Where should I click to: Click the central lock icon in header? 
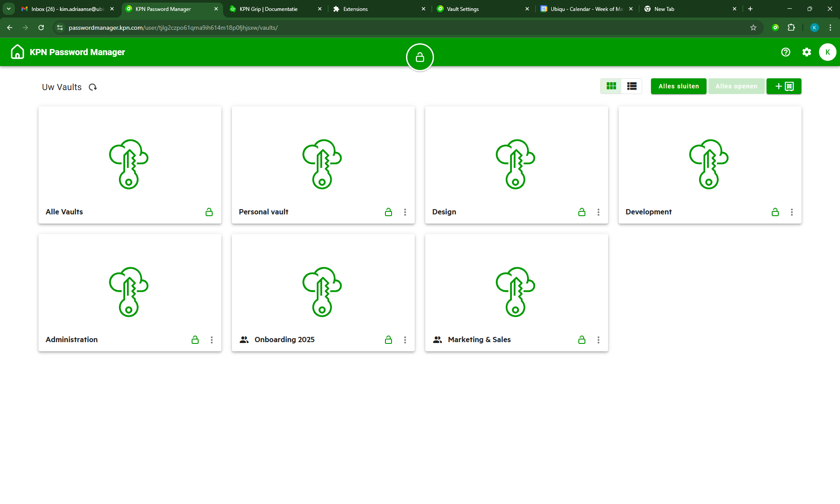420,57
